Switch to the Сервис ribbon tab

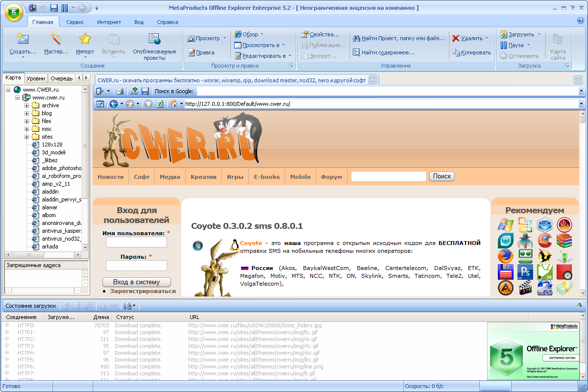point(75,22)
